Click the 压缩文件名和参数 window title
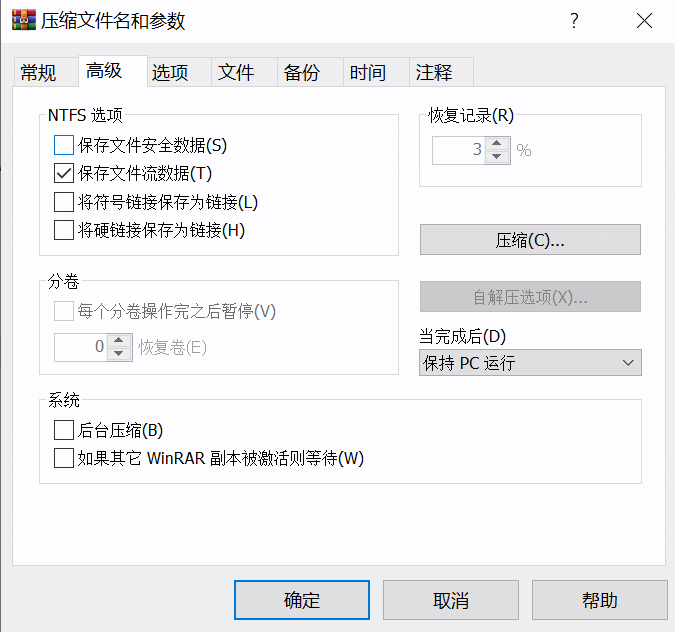The image size is (675, 632). pyautogui.click(x=113, y=21)
